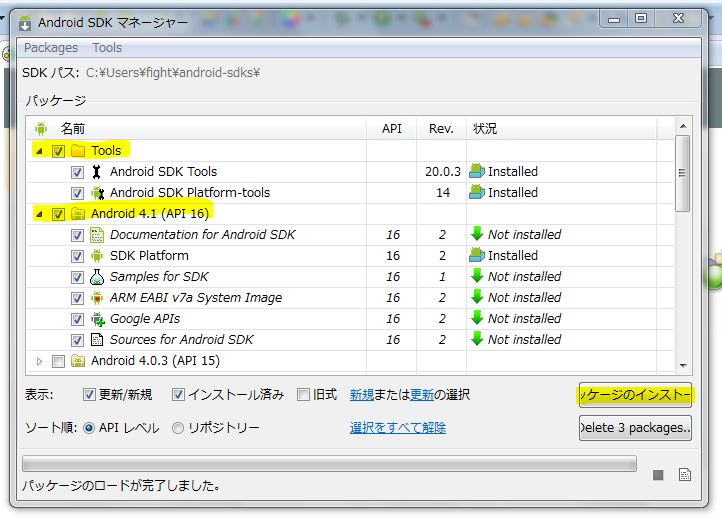
Task: Toggle the インストール済み checkbox
Action: [x=178, y=395]
